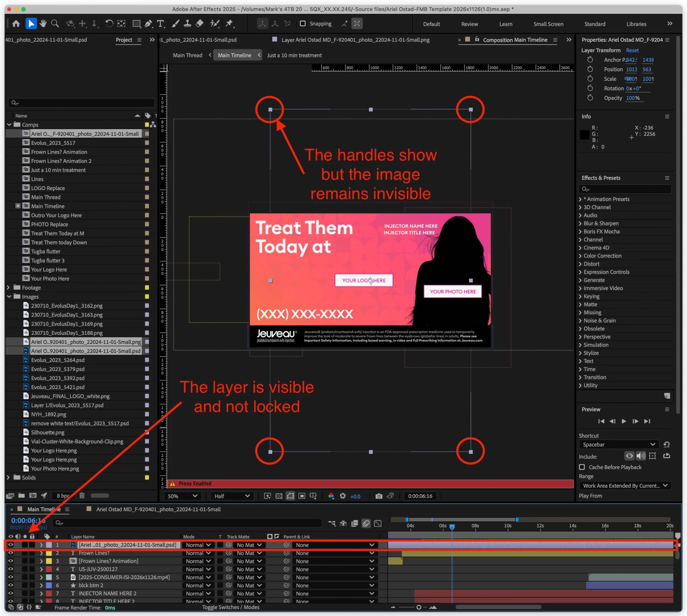Take a snapshot with camera icon

pyautogui.click(x=379, y=496)
